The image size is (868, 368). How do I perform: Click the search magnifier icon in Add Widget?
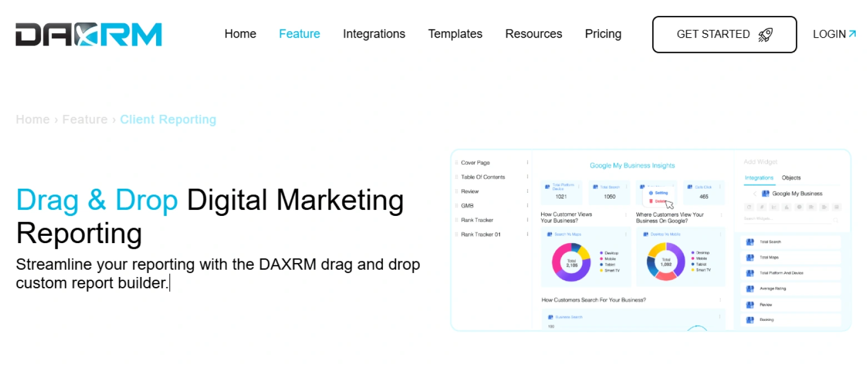coord(836,220)
